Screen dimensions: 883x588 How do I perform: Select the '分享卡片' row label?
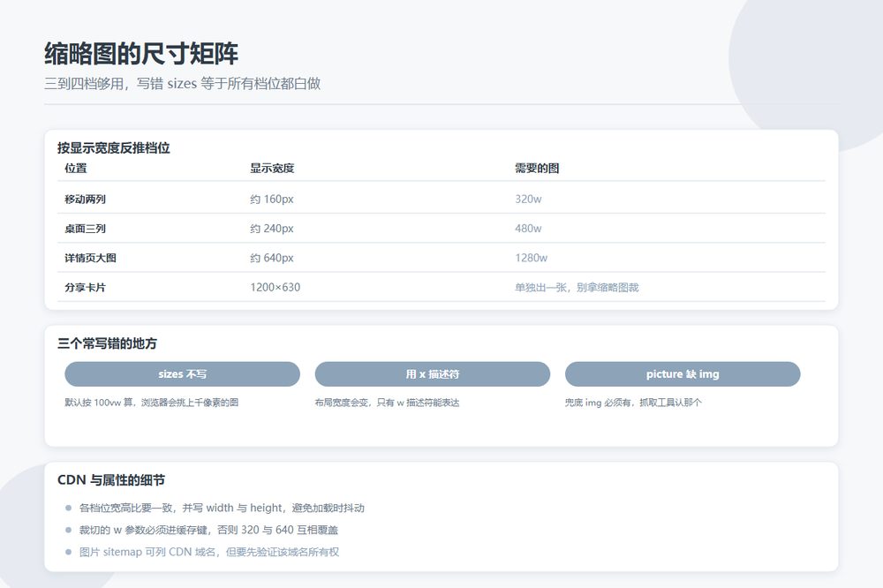coord(85,287)
